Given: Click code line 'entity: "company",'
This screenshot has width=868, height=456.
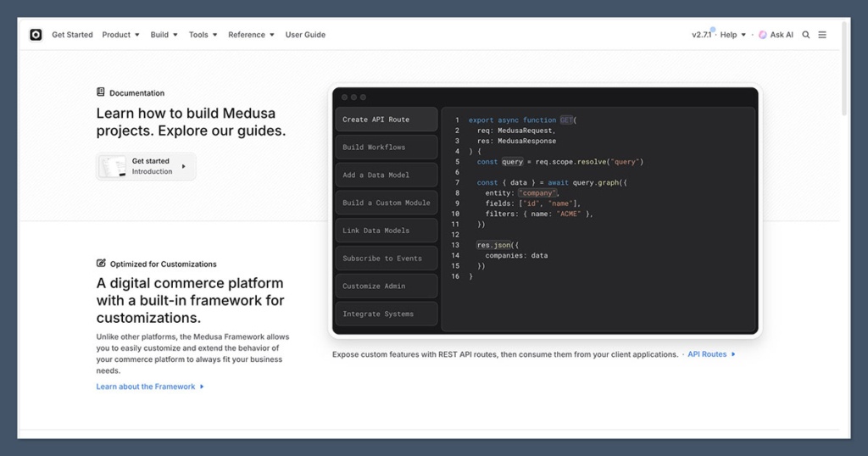Looking at the screenshot, I should pos(522,193).
